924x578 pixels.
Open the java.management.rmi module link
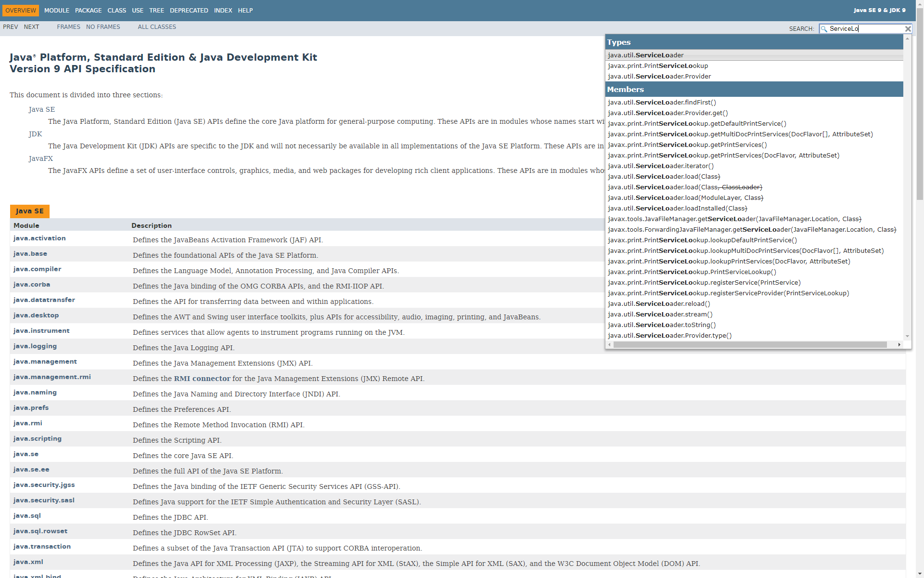(x=52, y=377)
